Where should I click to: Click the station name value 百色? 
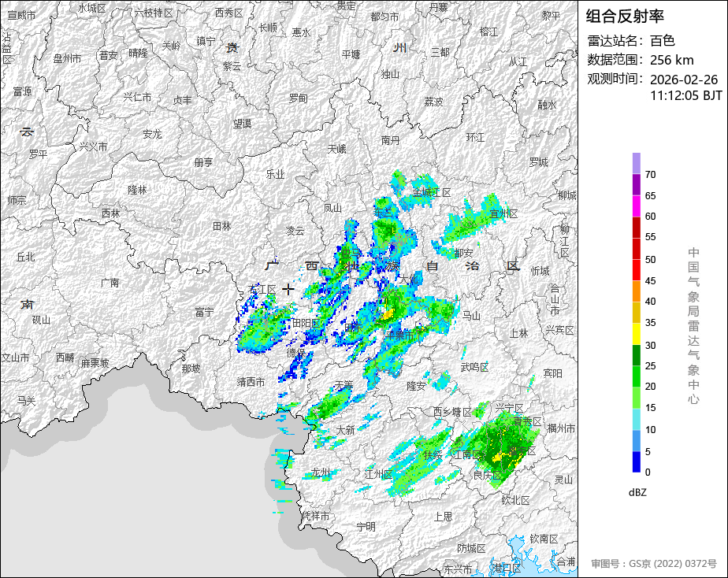point(662,41)
